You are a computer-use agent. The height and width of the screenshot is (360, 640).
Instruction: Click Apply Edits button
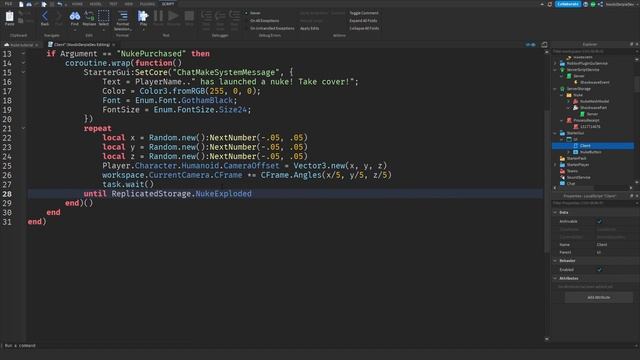pos(309,29)
